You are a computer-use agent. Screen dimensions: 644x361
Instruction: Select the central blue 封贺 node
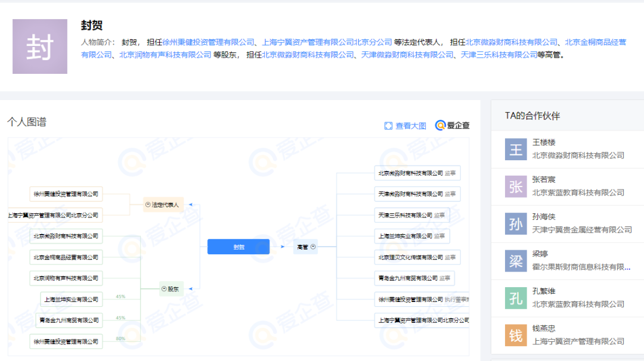click(x=238, y=247)
